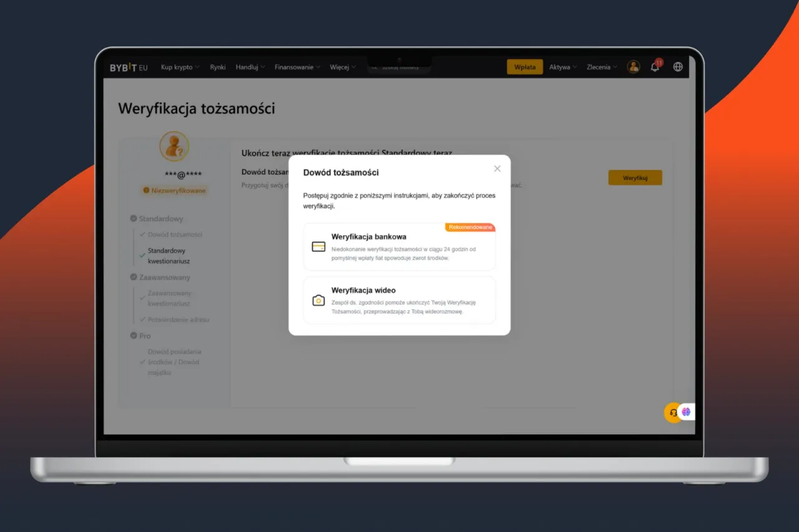Click the headset support chat icon
The image size is (799, 532).
[673, 412]
